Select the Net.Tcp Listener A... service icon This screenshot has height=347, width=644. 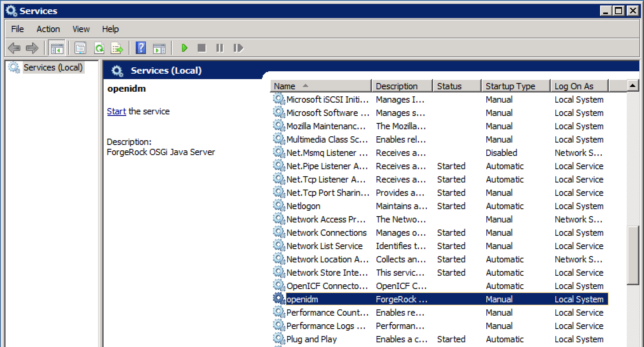click(279, 179)
